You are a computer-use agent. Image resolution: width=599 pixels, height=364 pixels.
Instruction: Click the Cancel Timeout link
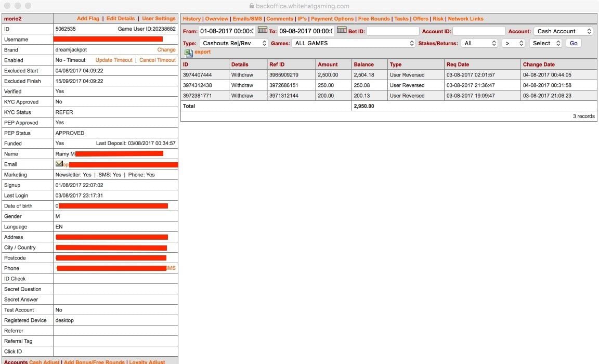click(158, 60)
